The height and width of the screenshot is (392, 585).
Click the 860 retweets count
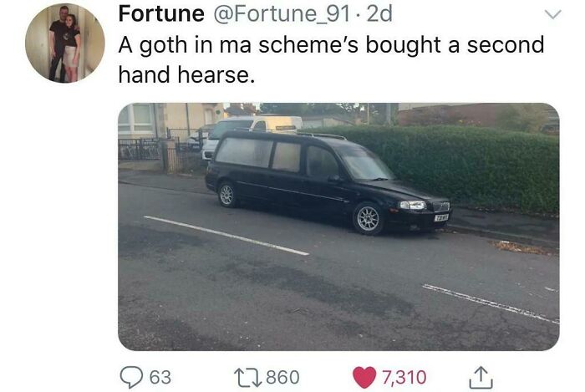pyautogui.click(x=282, y=377)
